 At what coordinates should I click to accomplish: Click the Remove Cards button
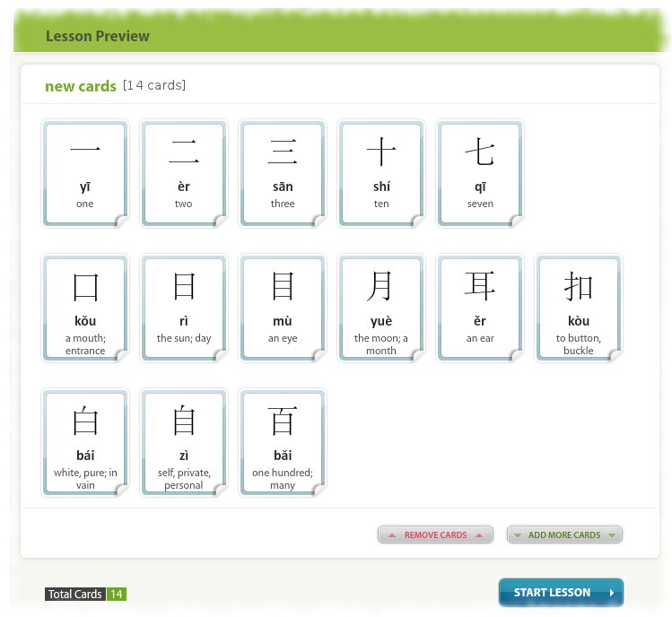tap(435, 534)
